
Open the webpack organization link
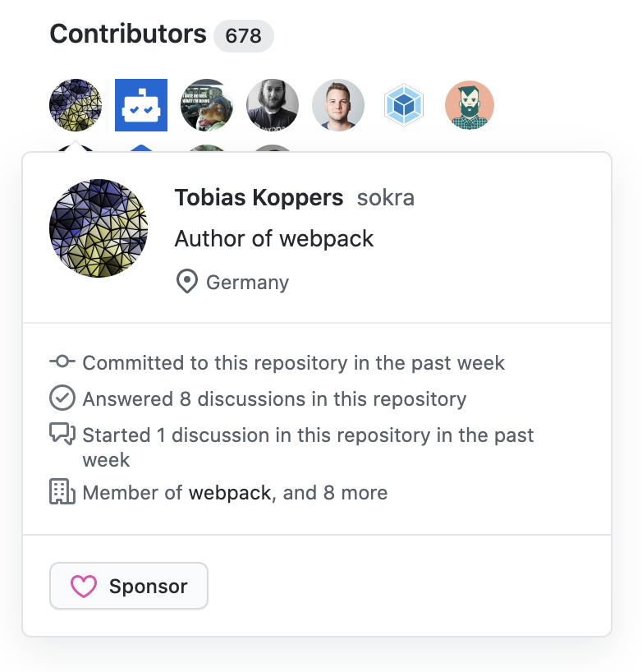point(229,493)
